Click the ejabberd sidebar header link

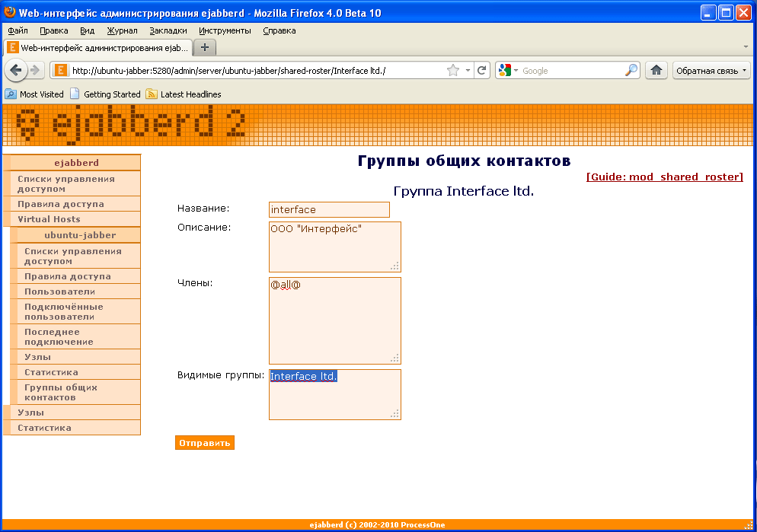coord(76,163)
